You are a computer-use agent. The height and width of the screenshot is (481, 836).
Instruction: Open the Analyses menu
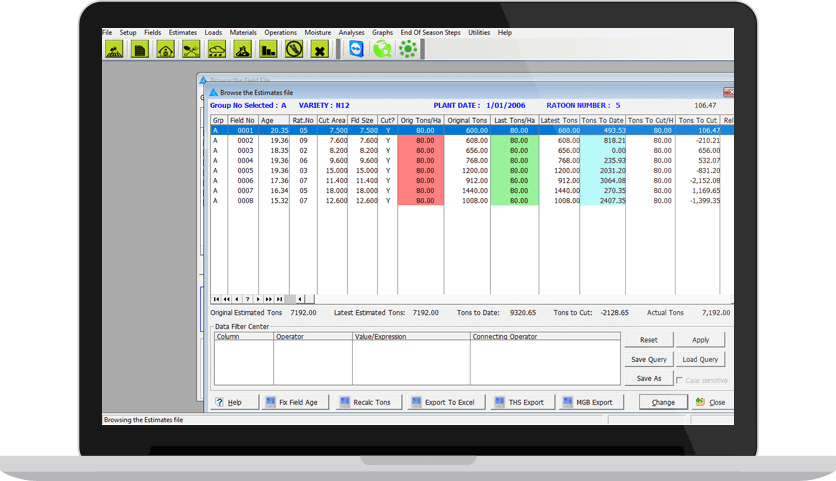point(351,33)
